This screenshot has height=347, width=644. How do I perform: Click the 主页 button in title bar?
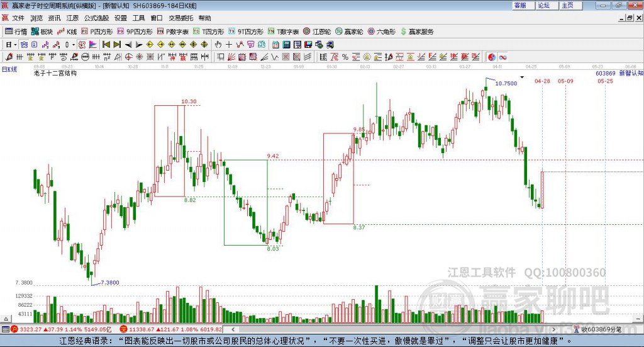[571, 5]
